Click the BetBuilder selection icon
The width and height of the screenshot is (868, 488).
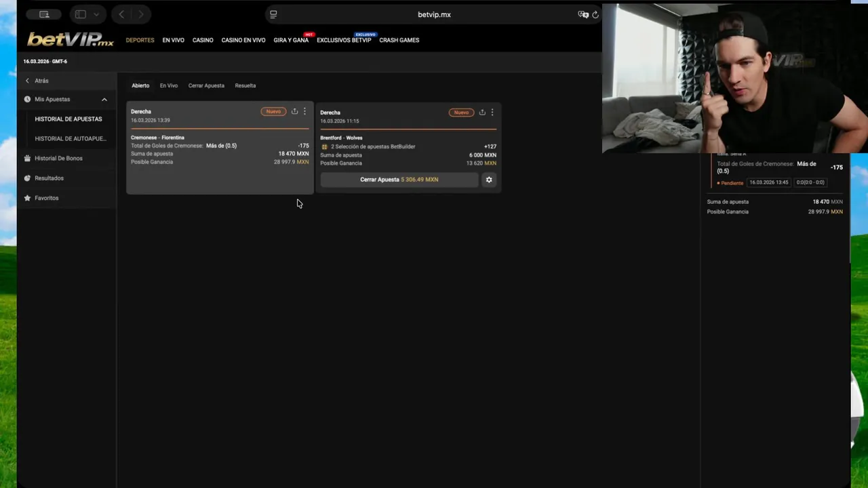coord(324,146)
